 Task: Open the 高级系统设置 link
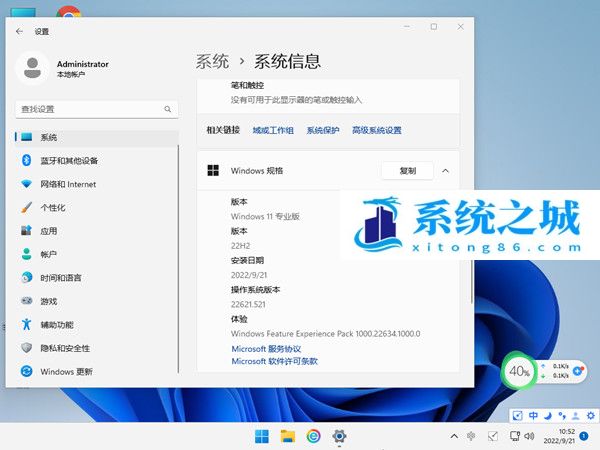[377, 130]
